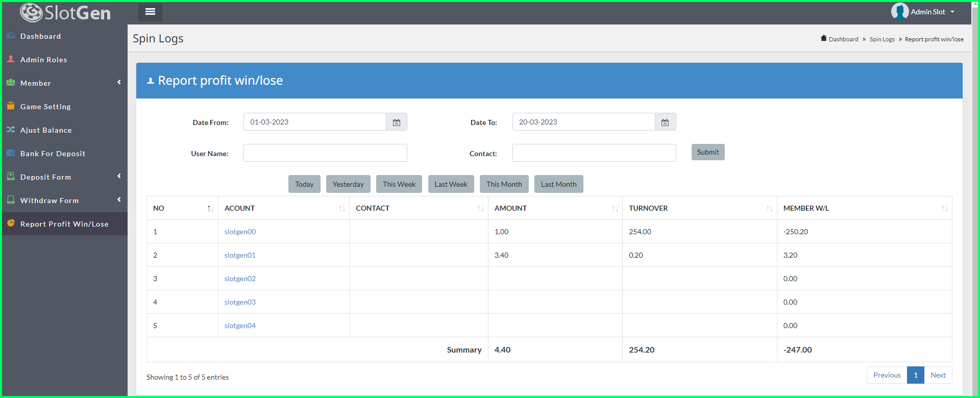Click the Dashboard sidebar icon
Viewport: 980px width, 398px height.
pyautogui.click(x=11, y=36)
